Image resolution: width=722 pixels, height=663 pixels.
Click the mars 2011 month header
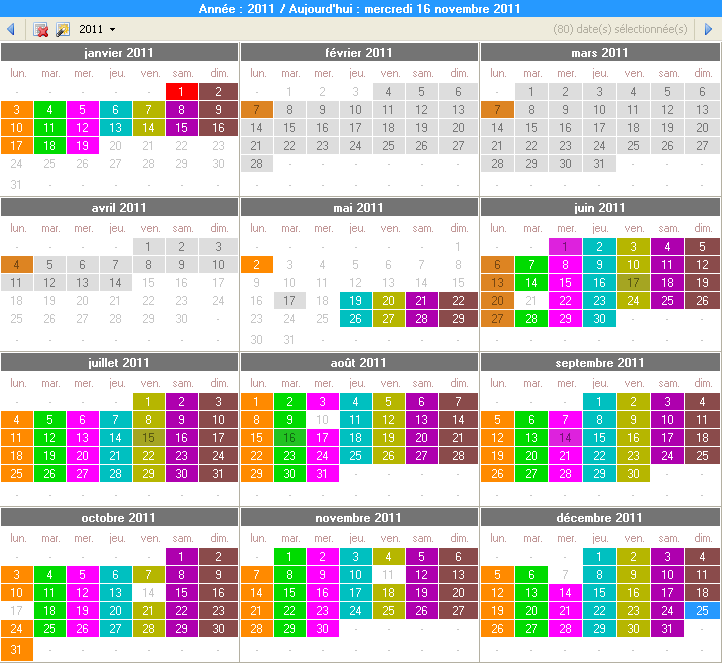[x=600, y=52]
